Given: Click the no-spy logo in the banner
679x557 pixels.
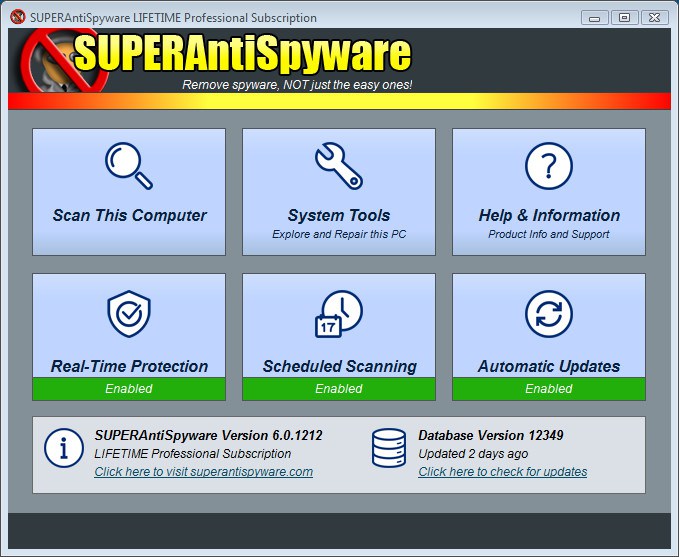Looking at the screenshot, I should 63,61.
